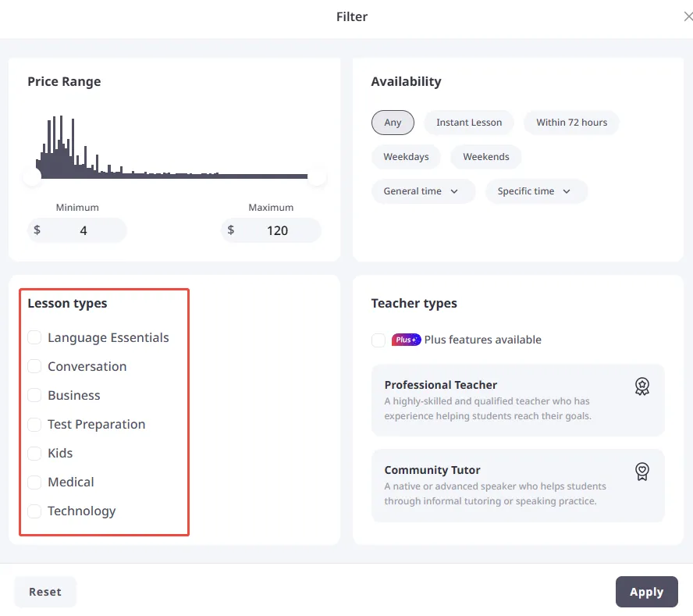Toggle the Medical checkbox
The image size is (693, 616).
click(34, 482)
